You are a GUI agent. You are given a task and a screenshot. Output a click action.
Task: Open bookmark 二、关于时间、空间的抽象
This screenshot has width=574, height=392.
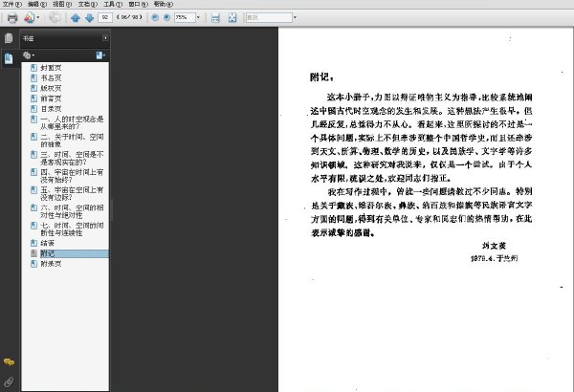coord(72,141)
